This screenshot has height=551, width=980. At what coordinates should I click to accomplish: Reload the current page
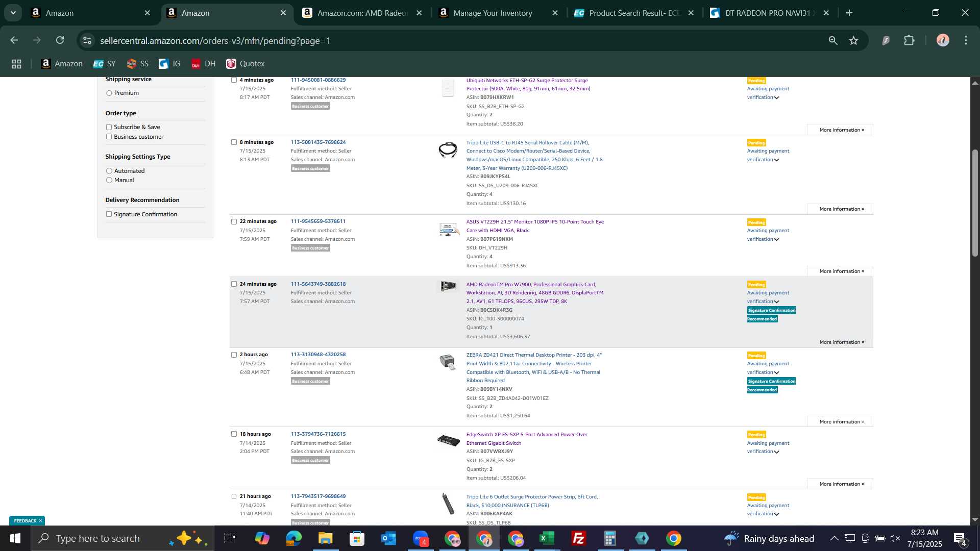(60, 40)
